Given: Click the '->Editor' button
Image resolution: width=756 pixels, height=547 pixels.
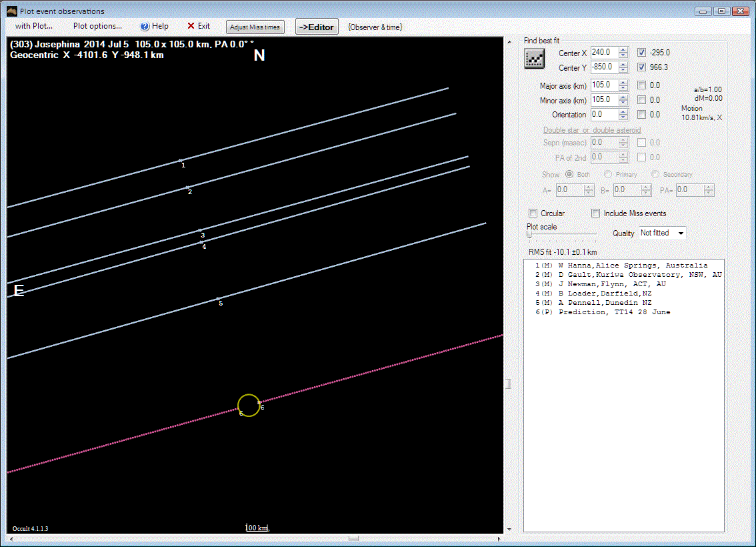Looking at the screenshot, I should (x=317, y=27).
